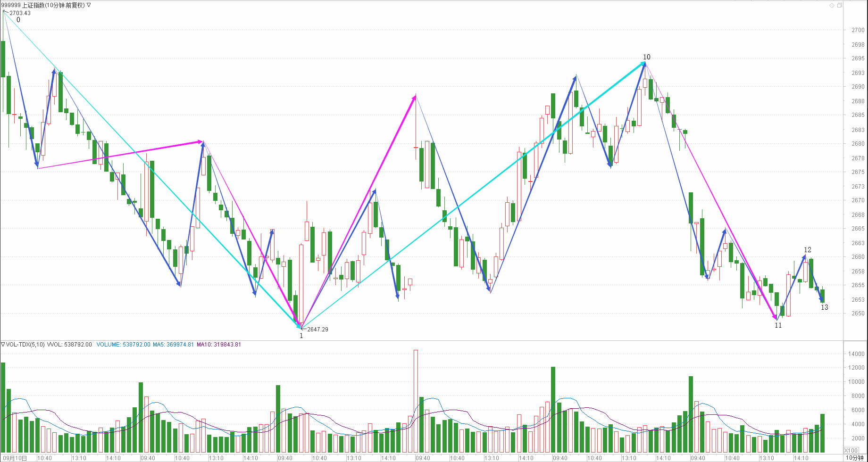Expand the VOL-TDX indicator triangle menu
The height and width of the screenshot is (462, 868).
point(3,345)
